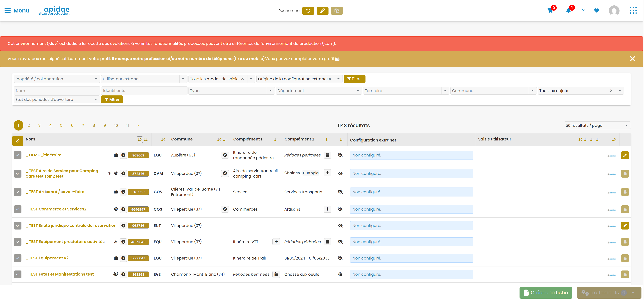Go to results page 5
The width and height of the screenshot is (644, 300).
point(61,125)
